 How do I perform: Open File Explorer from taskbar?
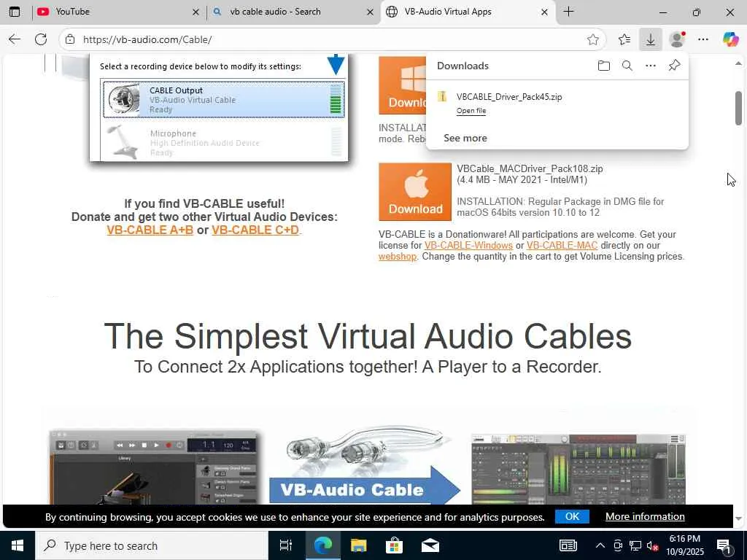[358, 545]
